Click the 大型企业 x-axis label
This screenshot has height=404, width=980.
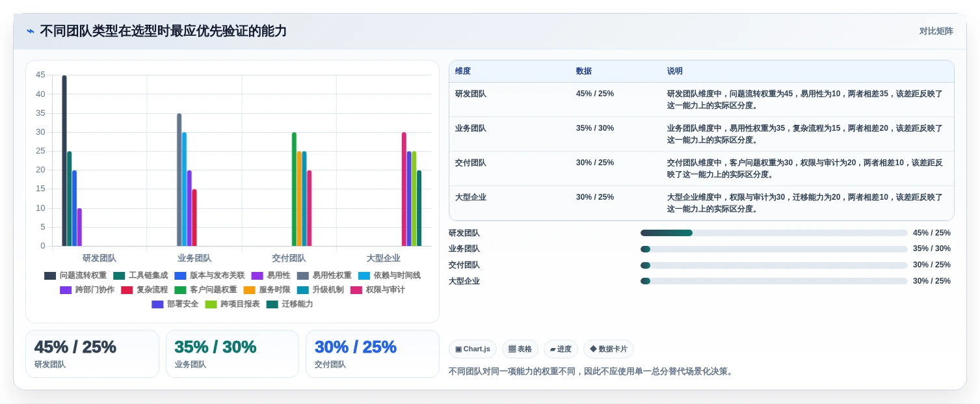pos(384,258)
